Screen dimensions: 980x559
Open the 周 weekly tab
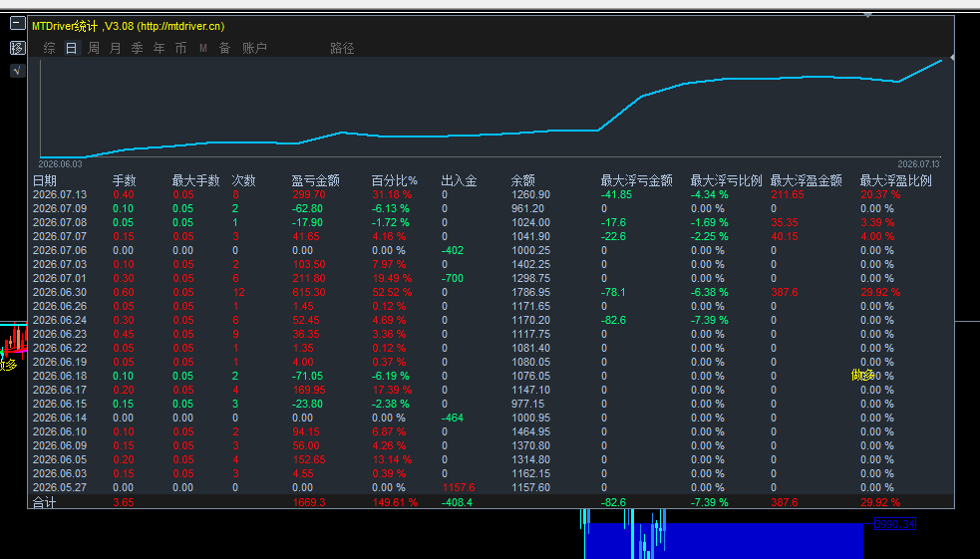(94, 48)
